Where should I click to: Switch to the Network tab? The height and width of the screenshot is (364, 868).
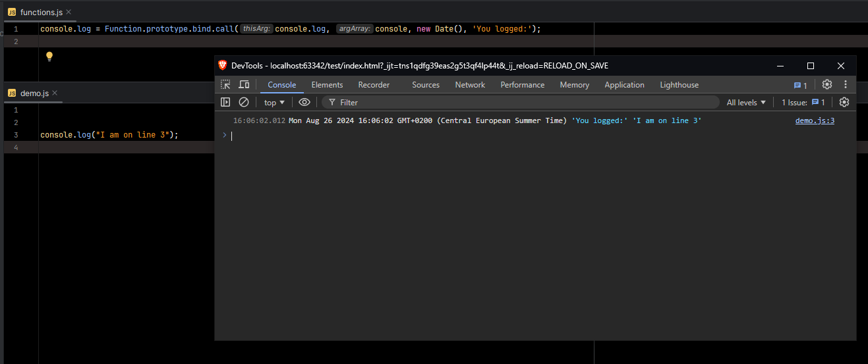point(470,85)
